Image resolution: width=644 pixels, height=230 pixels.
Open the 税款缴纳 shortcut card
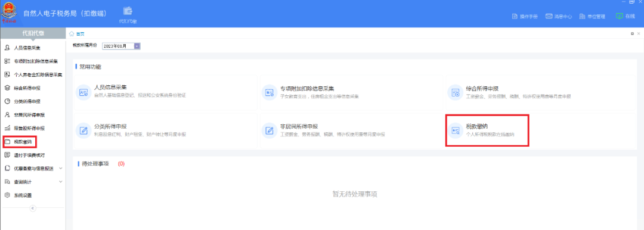487,130
